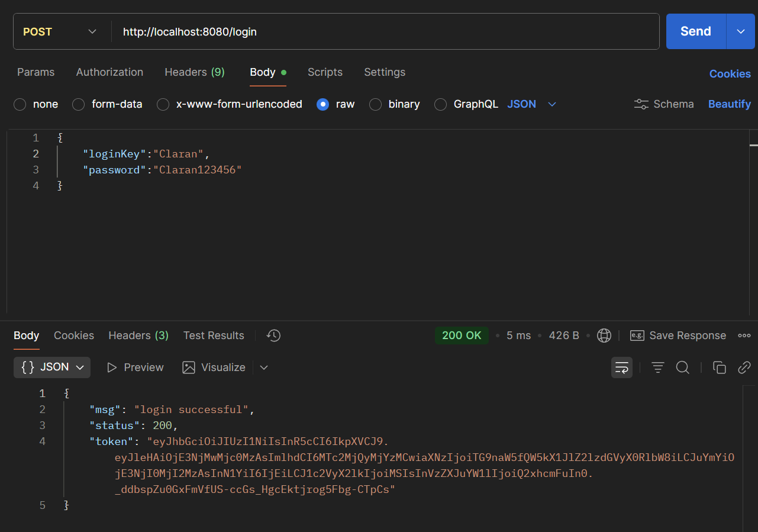The width and height of the screenshot is (758, 532).
Task: Open the response more options ellipsis
Action: click(744, 336)
